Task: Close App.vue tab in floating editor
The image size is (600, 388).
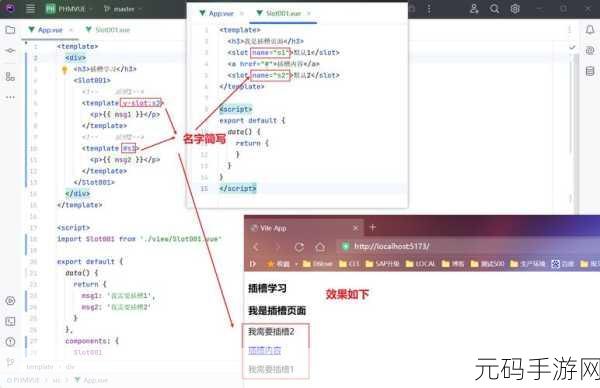Action: (241, 13)
